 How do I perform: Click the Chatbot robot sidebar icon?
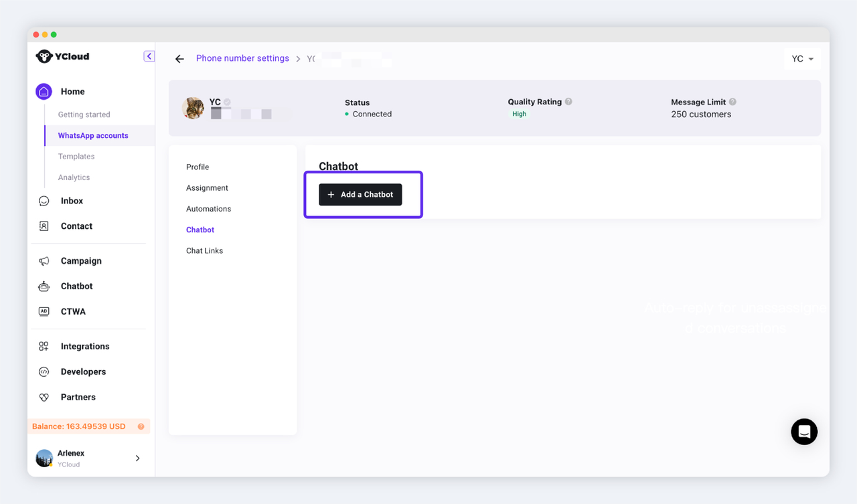tap(44, 286)
